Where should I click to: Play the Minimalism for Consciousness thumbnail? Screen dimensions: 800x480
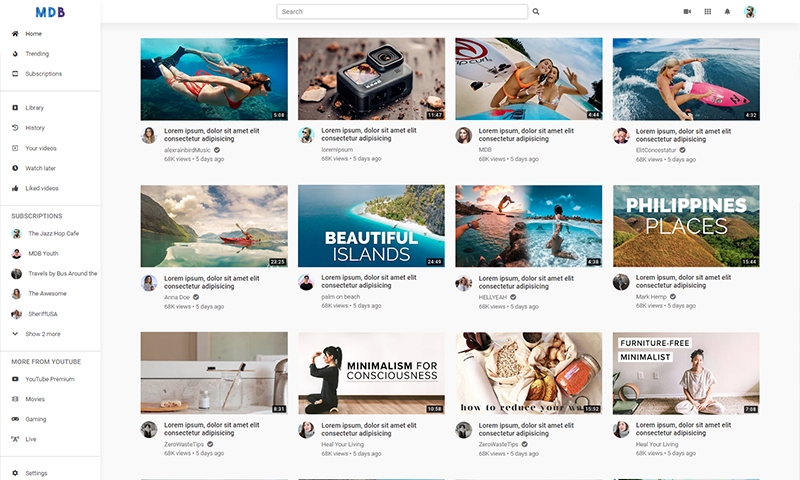[371, 373]
